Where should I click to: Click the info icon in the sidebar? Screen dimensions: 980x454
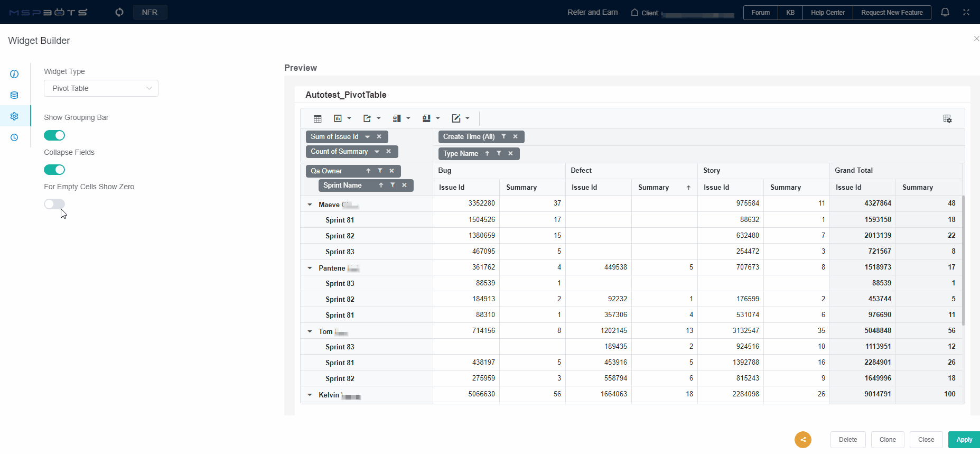[x=14, y=74]
